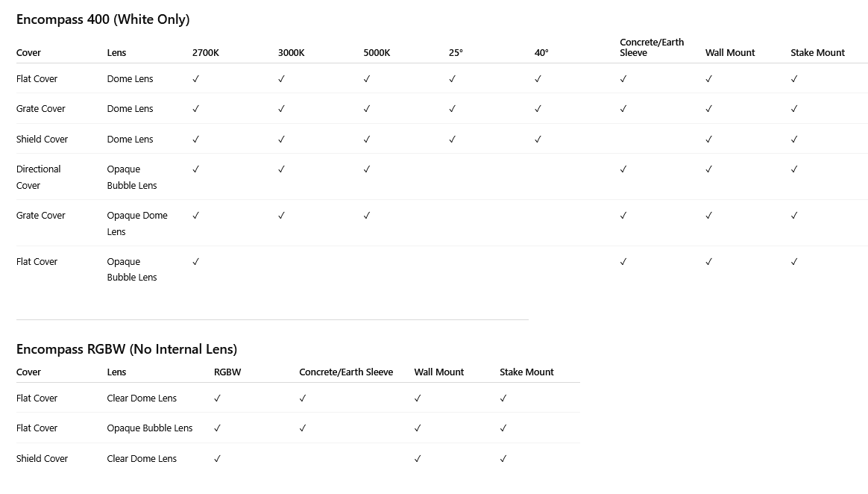Click the 2700K column header
This screenshot has width=868, height=494.
pos(206,53)
